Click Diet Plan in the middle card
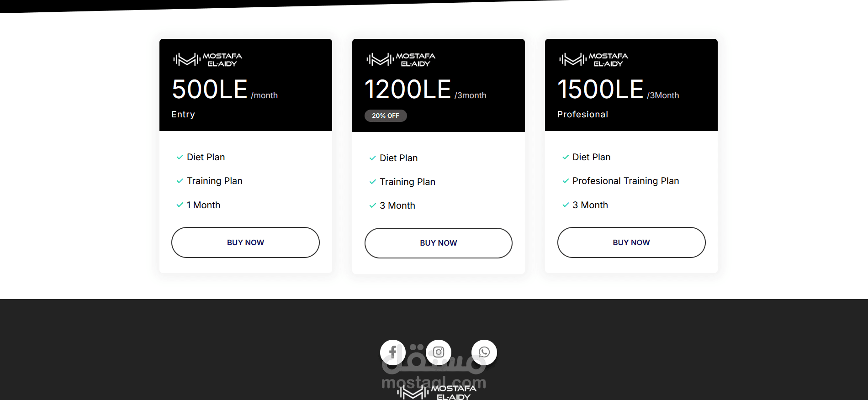Screen dimensions: 868x400 pos(398,158)
